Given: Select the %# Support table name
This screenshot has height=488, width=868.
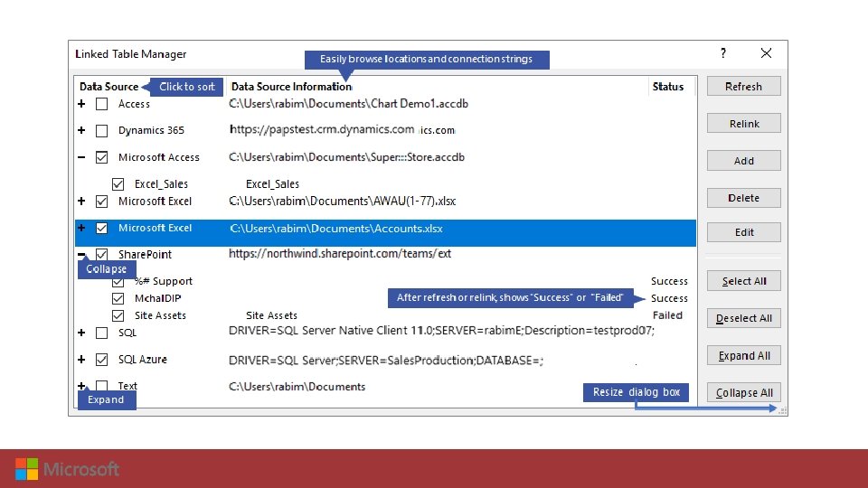Looking at the screenshot, I should pos(164,281).
